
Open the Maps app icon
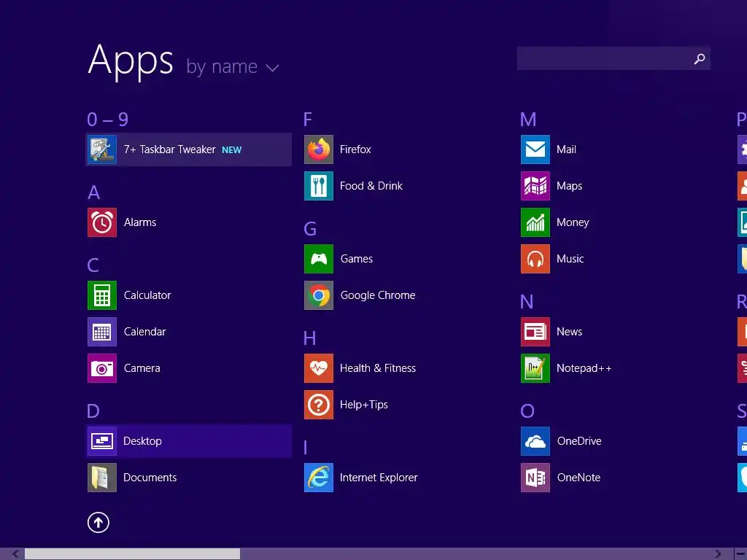(535, 186)
